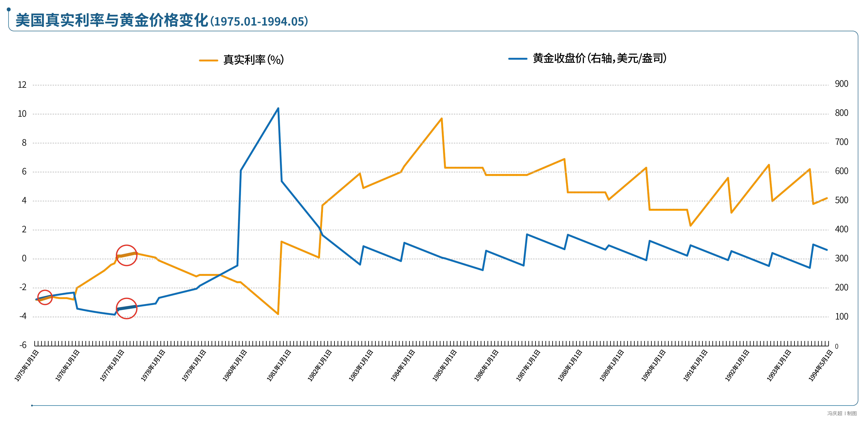Viewport: 868px width, 439px height.
Task: Click the -6 left axis label
Action: pyautogui.click(x=23, y=345)
